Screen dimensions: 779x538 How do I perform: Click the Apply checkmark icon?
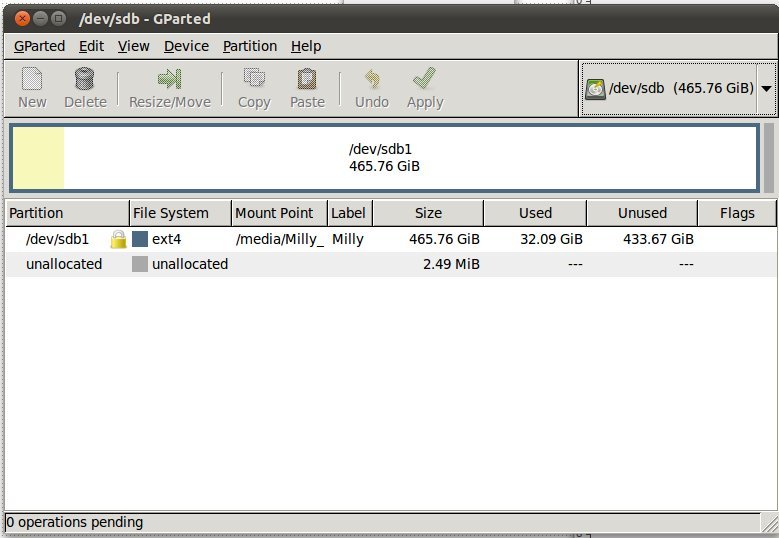click(425, 78)
